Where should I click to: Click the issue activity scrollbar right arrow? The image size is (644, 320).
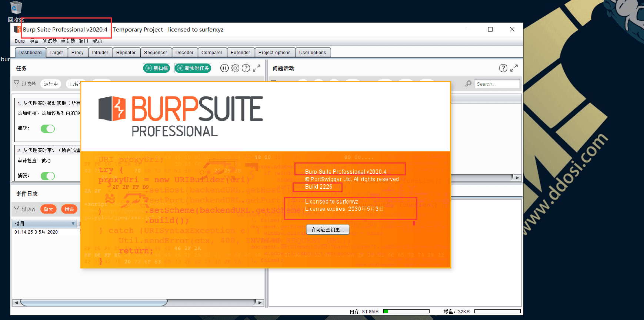[x=517, y=178]
